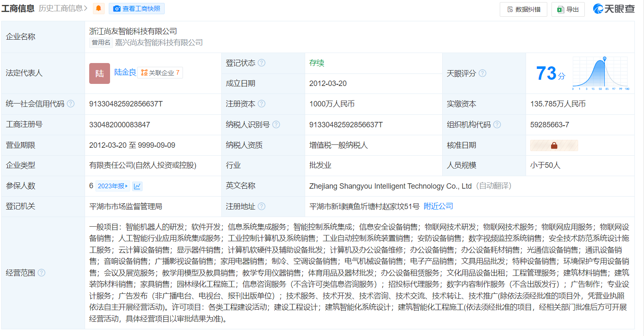Click help icon beside 组织机构代码
The width and height of the screenshot is (644, 336).
(x=497, y=124)
